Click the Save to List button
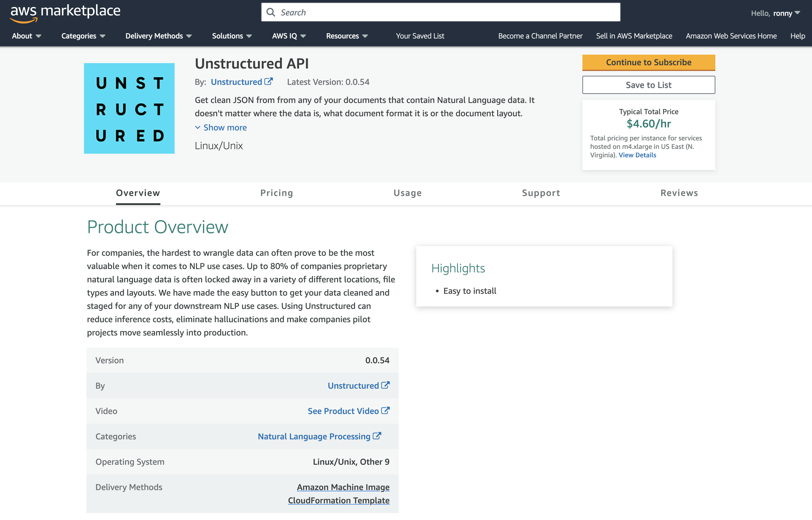Viewport: 812px width, 520px height. click(x=648, y=85)
